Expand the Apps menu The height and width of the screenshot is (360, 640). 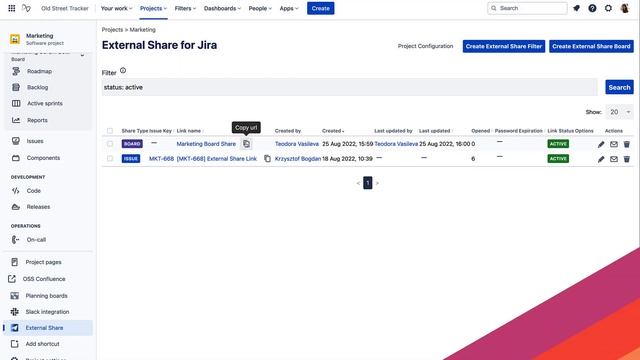(289, 8)
